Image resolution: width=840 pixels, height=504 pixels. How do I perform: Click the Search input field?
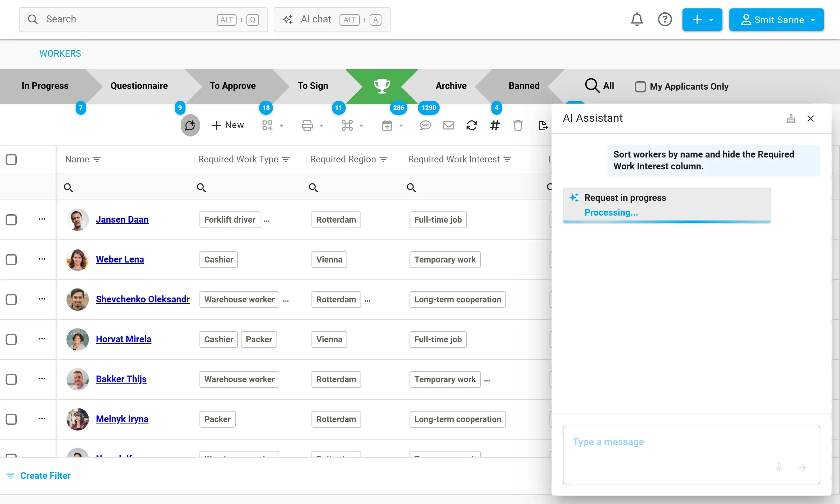pyautogui.click(x=143, y=20)
